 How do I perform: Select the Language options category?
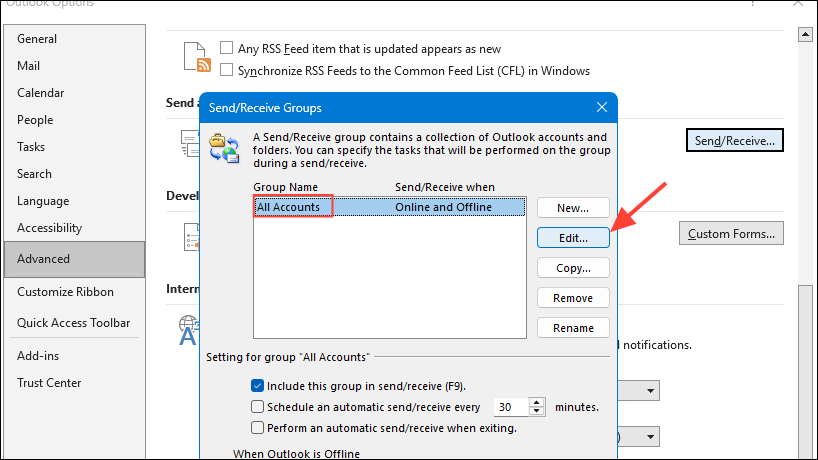click(43, 201)
